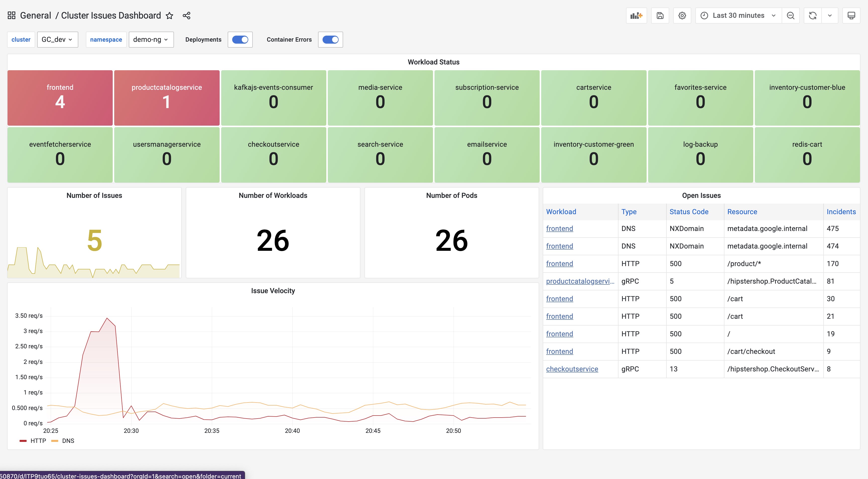Zoom out the time range
Screen dimensions: 868x479
point(790,16)
